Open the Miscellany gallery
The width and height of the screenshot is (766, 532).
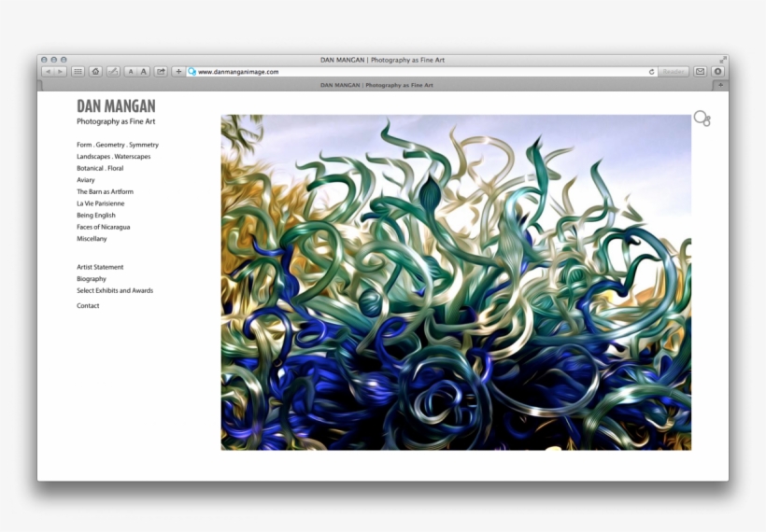92,239
